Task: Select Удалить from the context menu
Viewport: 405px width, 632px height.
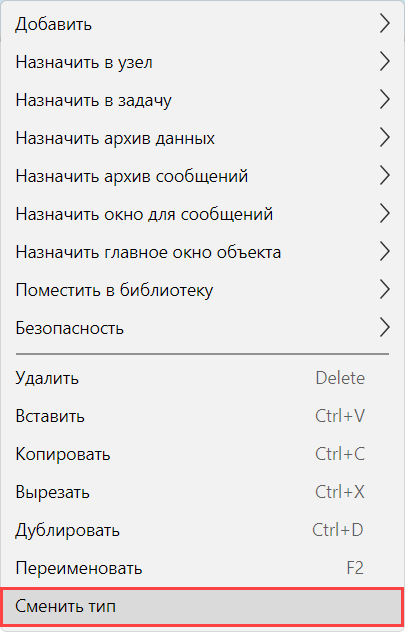Action: (x=202, y=378)
